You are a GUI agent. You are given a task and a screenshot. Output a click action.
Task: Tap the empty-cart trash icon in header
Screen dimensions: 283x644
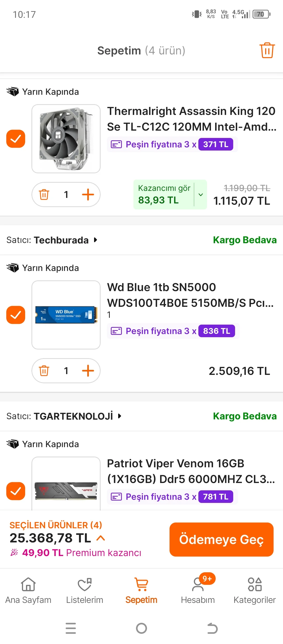[267, 50]
